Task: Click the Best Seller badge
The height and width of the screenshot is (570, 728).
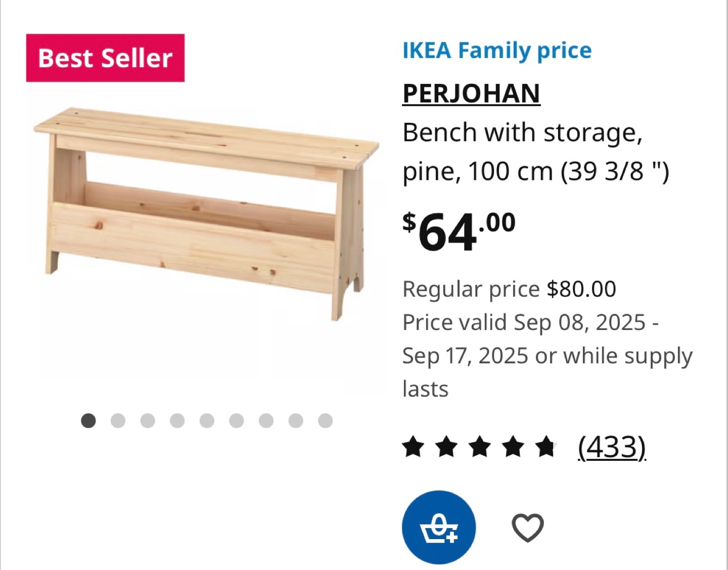Action: (x=105, y=58)
